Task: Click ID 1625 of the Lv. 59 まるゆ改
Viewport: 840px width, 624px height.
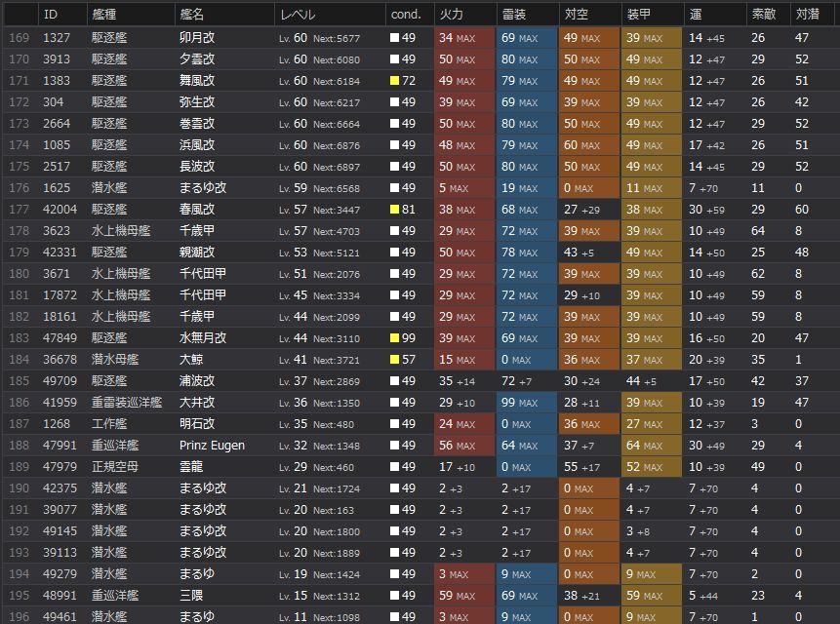Action: pyautogui.click(x=57, y=188)
